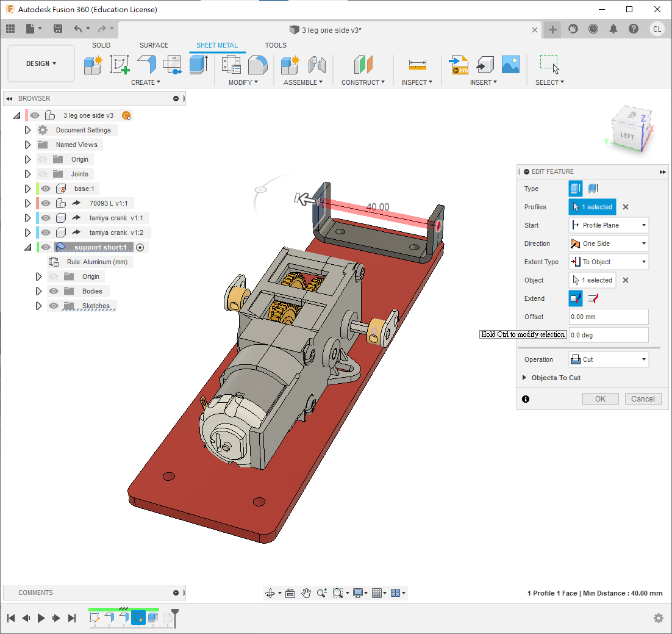Select the Create Flange tool icon
The height and width of the screenshot is (634, 672).
point(146,64)
